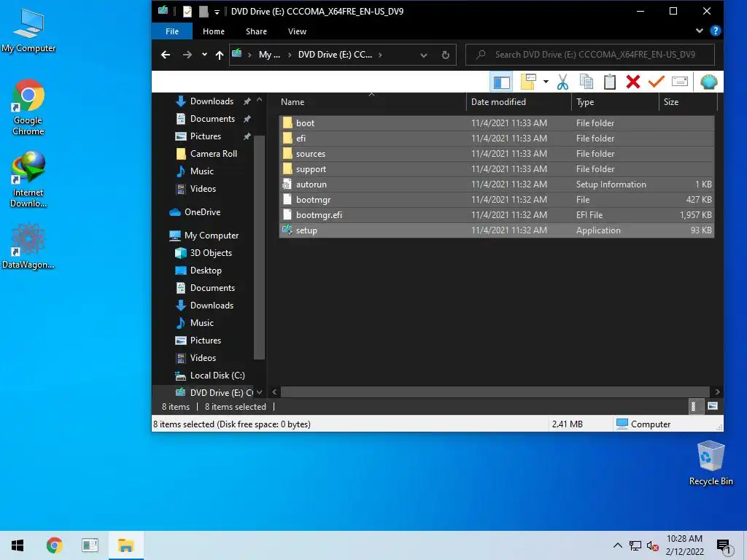
Task: Switch to the Home ribbon tab
Action: point(214,31)
